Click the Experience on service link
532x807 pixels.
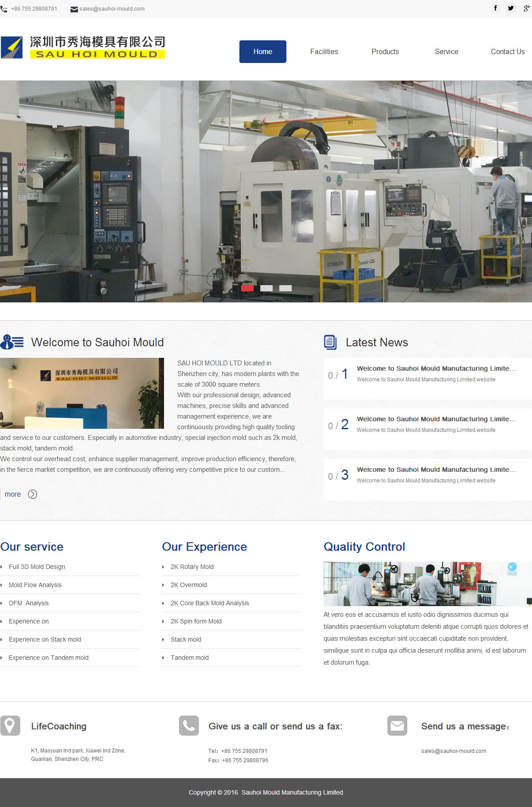click(x=29, y=621)
